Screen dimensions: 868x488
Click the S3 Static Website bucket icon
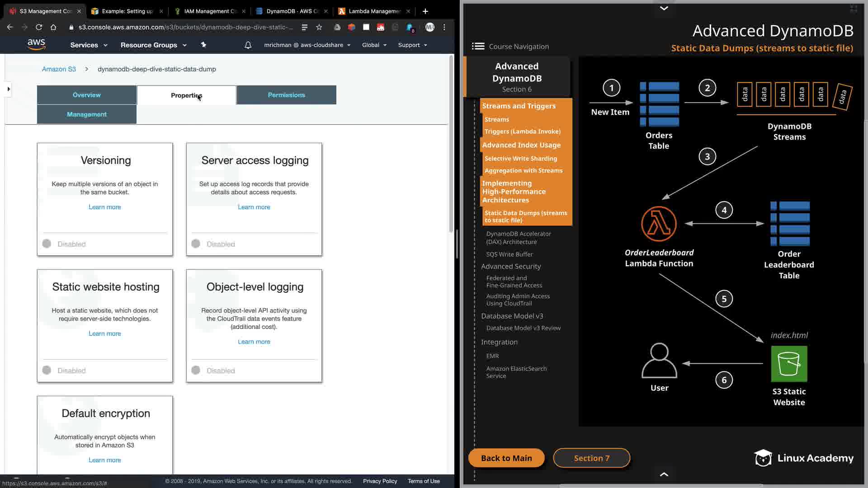point(789,364)
